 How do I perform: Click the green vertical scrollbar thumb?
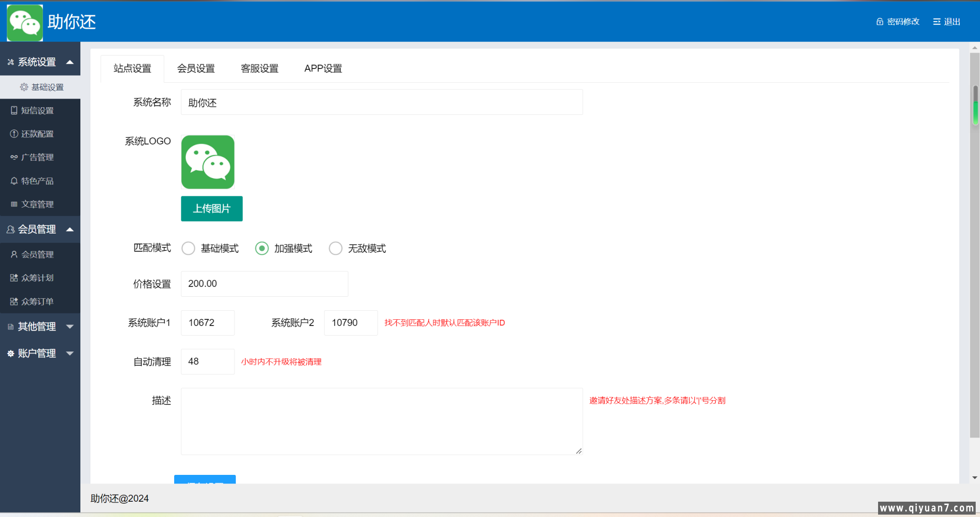[975, 112]
